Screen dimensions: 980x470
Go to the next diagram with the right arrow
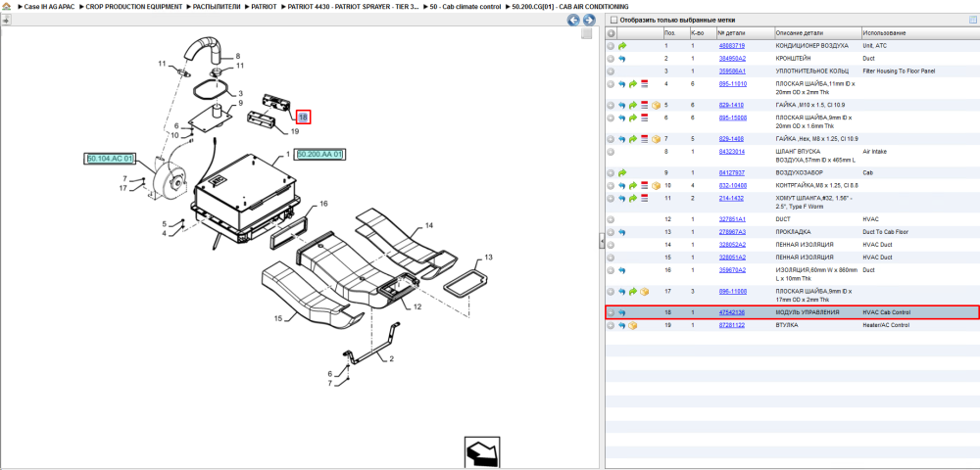[587, 20]
